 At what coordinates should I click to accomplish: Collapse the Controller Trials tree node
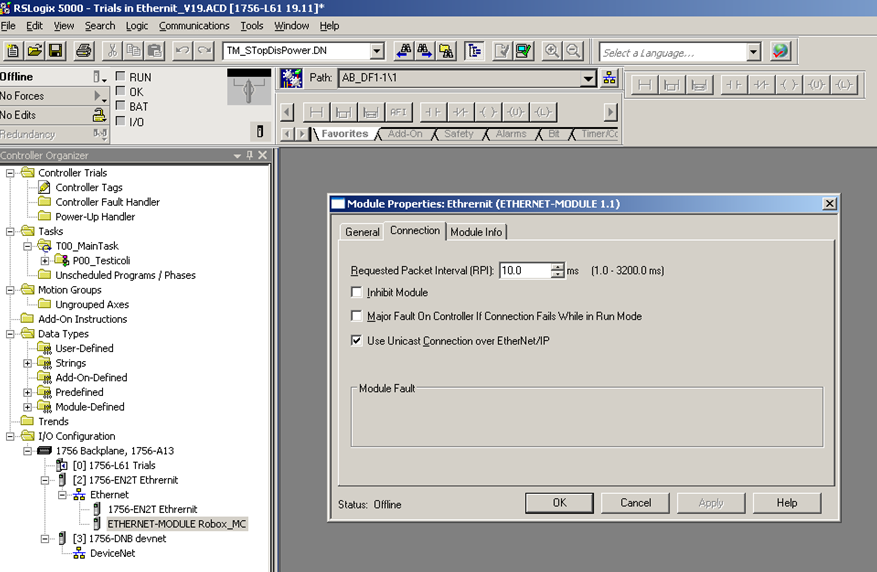[x=10, y=173]
